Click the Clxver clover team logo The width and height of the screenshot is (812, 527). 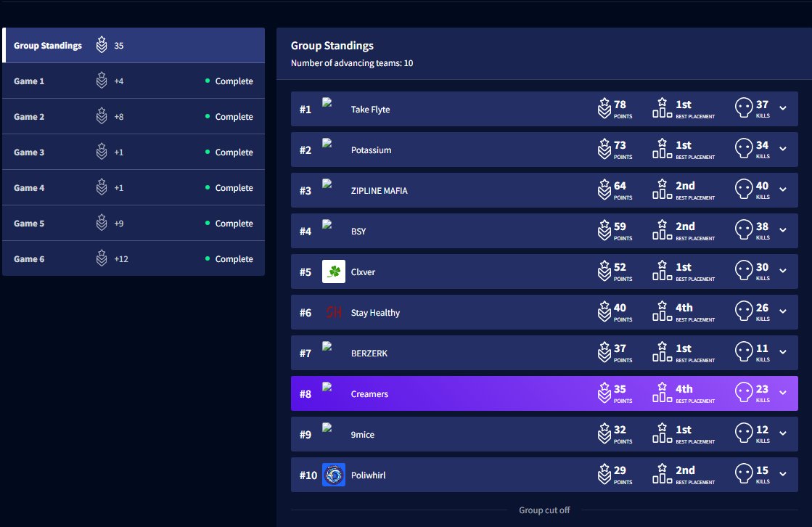334,271
